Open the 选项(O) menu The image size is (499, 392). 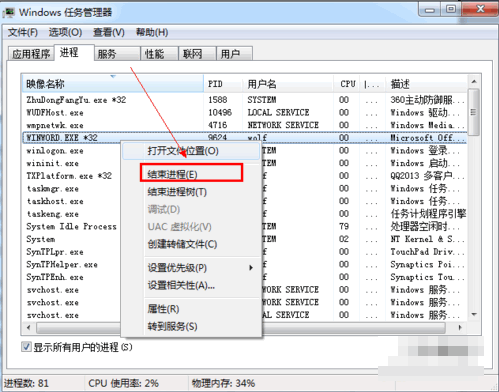click(x=65, y=33)
